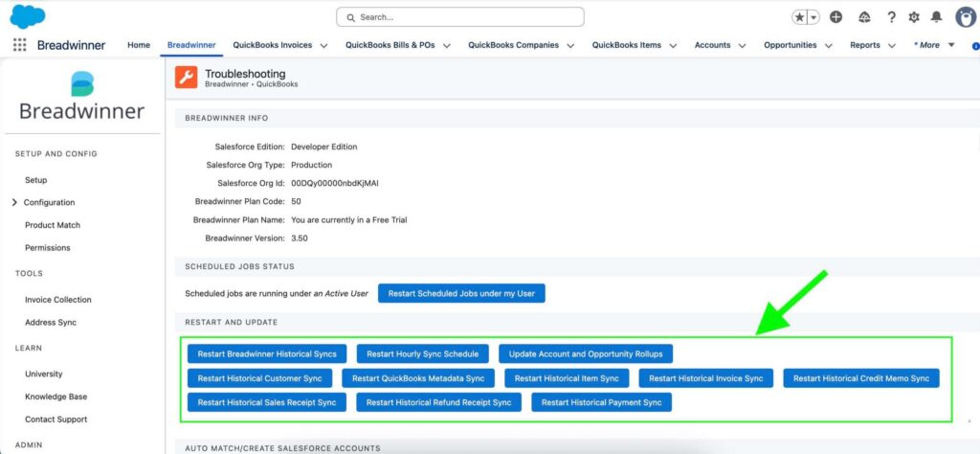The width and height of the screenshot is (980, 454).
Task: Open the Favorites star icon
Action: point(799,17)
